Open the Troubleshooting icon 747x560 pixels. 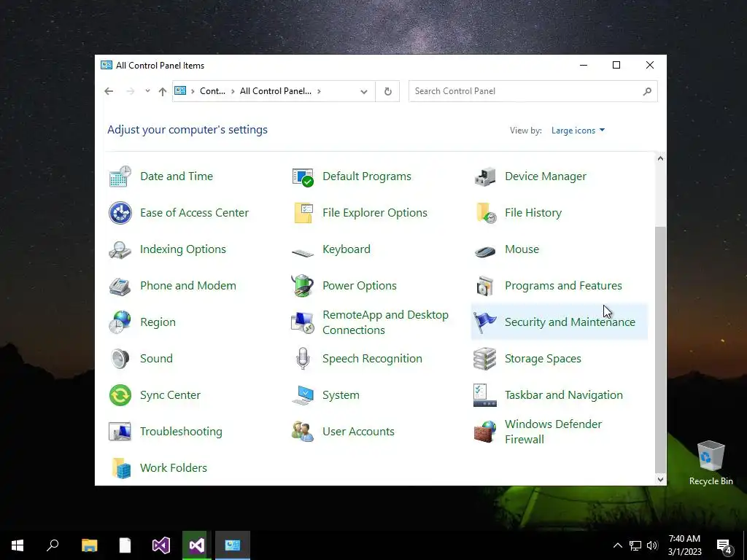(120, 432)
